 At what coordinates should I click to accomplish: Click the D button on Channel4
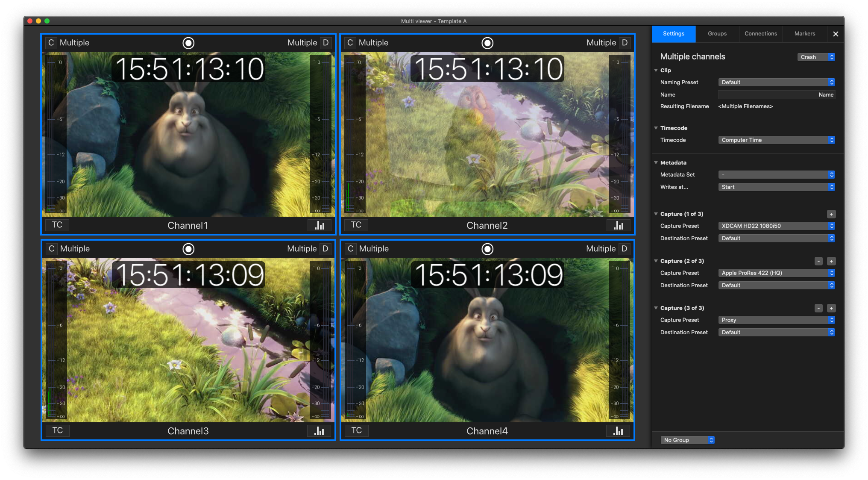(x=625, y=249)
